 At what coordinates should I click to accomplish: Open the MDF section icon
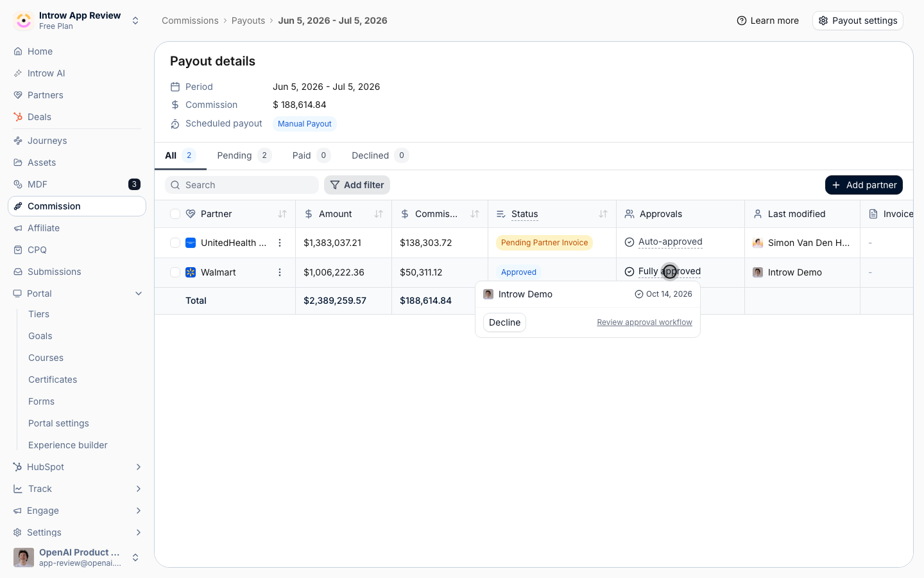point(18,184)
